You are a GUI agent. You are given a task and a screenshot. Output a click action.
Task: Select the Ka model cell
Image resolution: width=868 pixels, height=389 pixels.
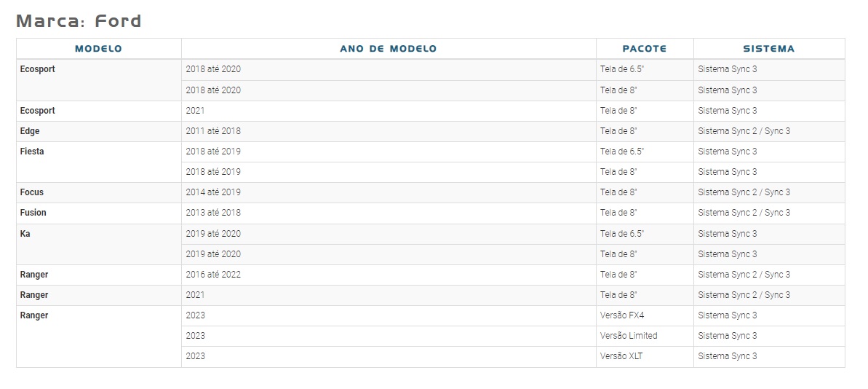click(98, 244)
